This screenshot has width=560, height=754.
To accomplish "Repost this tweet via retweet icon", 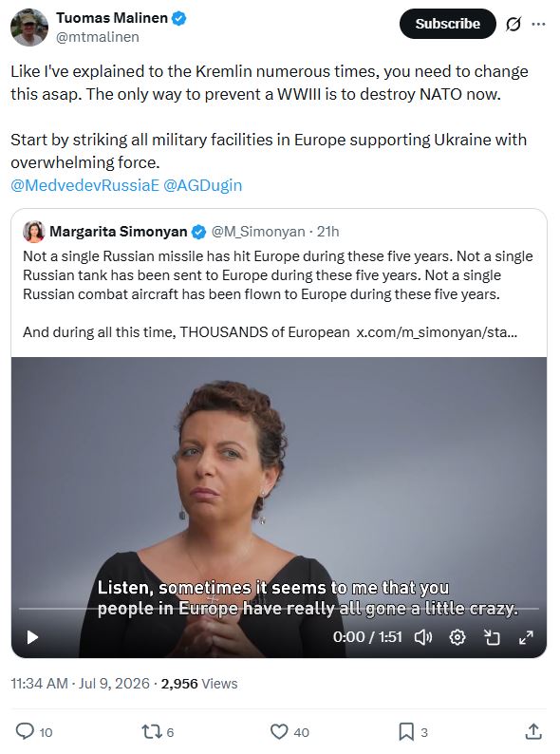I will pyautogui.click(x=151, y=732).
